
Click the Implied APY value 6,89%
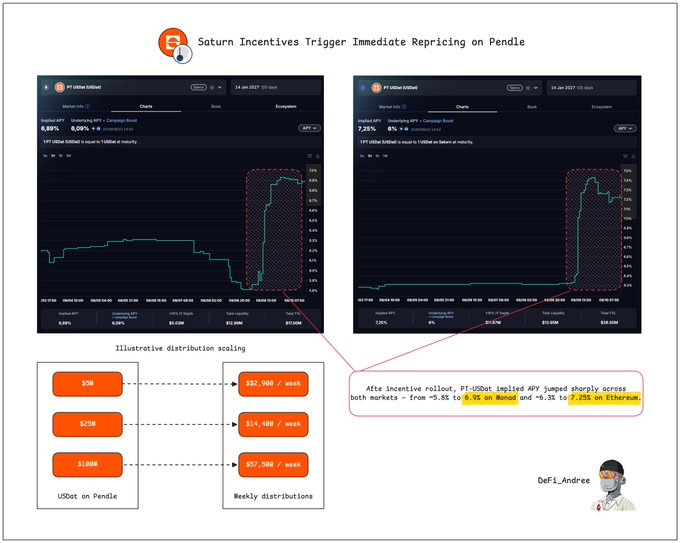[50, 129]
